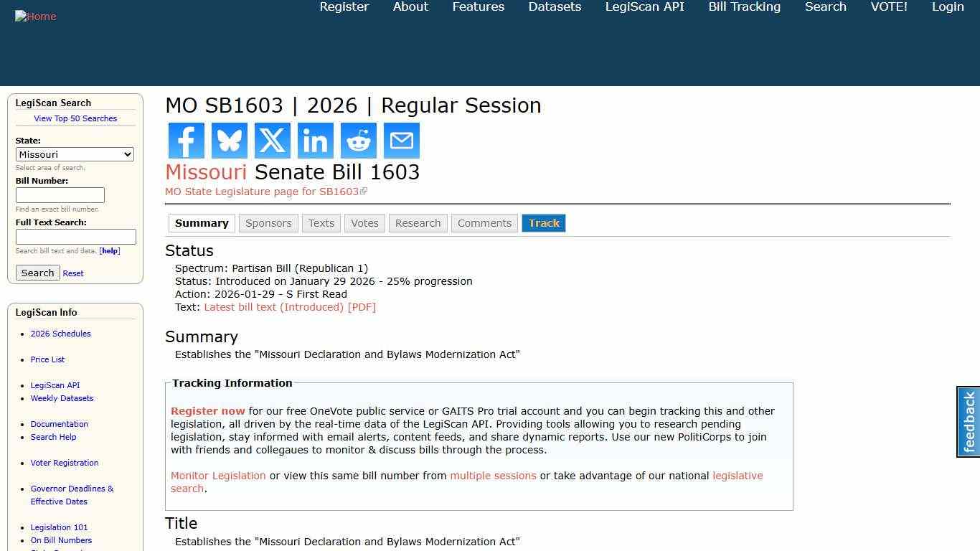Share this bill on Facebook
Viewport: 980px width, 551px height.
[186, 141]
